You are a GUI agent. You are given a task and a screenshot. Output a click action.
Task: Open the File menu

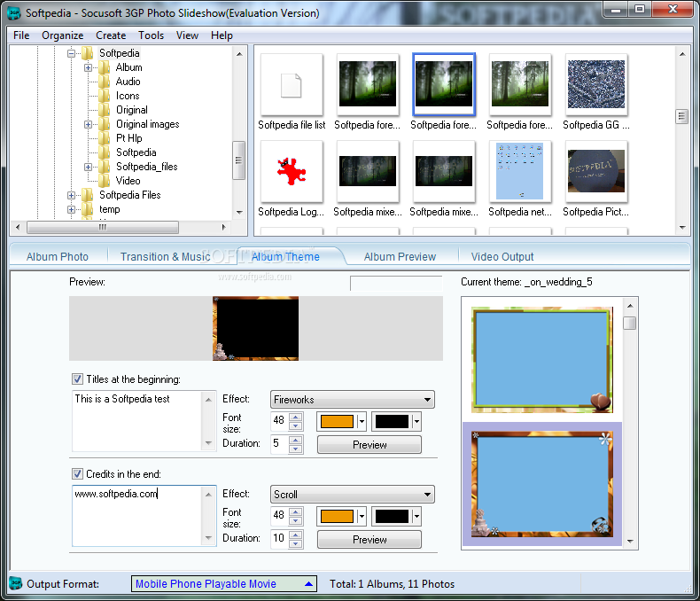coord(21,35)
